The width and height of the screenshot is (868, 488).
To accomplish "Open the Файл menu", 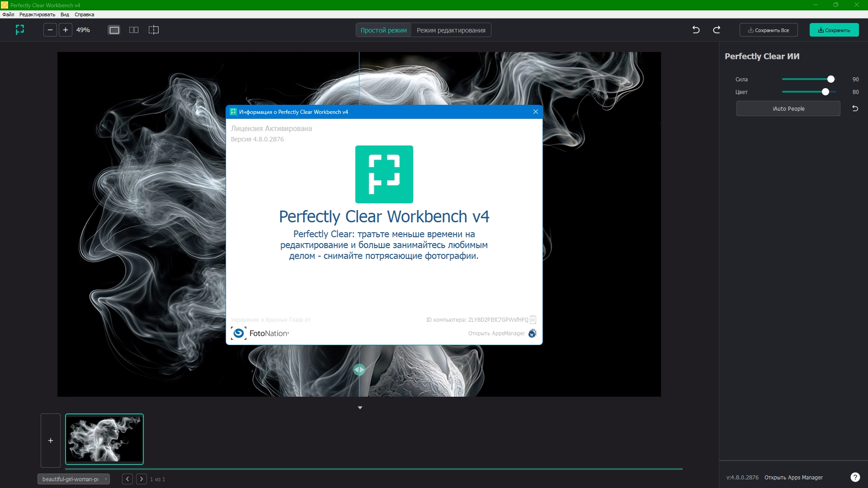I will coord(8,14).
